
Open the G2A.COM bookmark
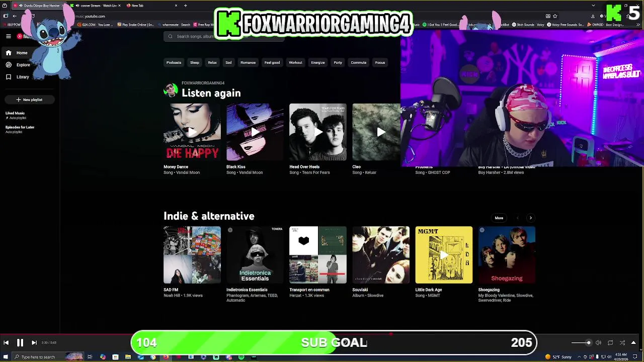click(94, 25)
